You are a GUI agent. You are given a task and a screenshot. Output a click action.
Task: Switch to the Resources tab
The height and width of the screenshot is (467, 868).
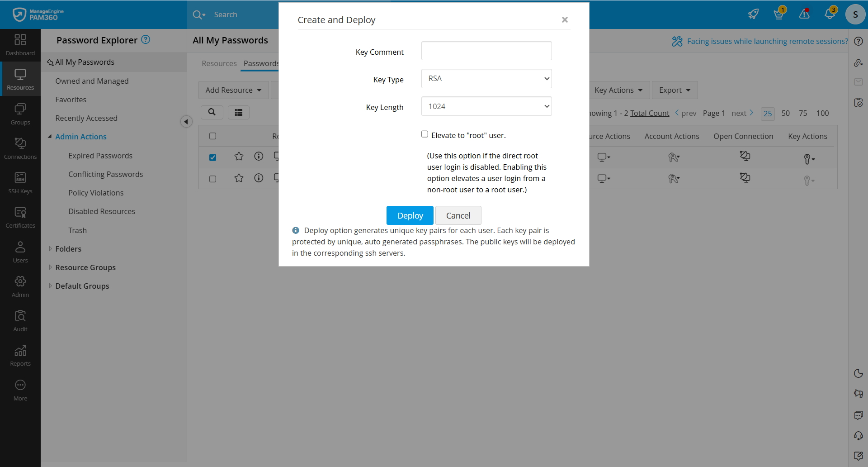point(219,63)
